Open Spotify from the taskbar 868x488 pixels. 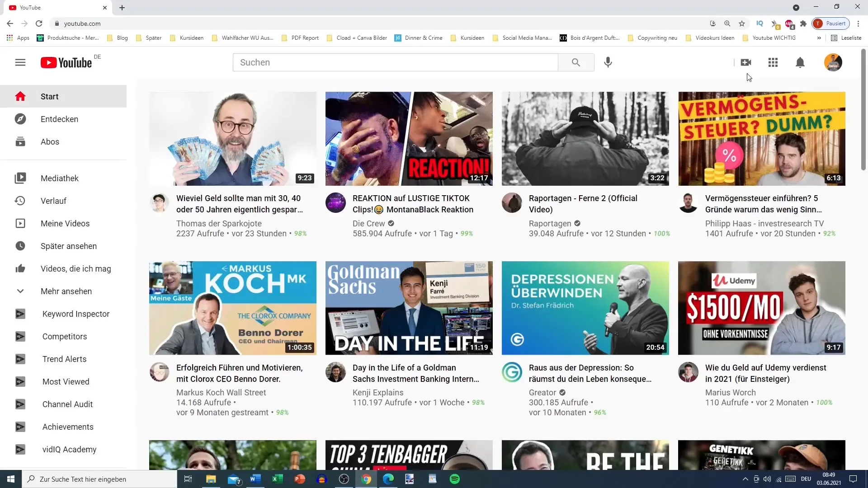455,479
